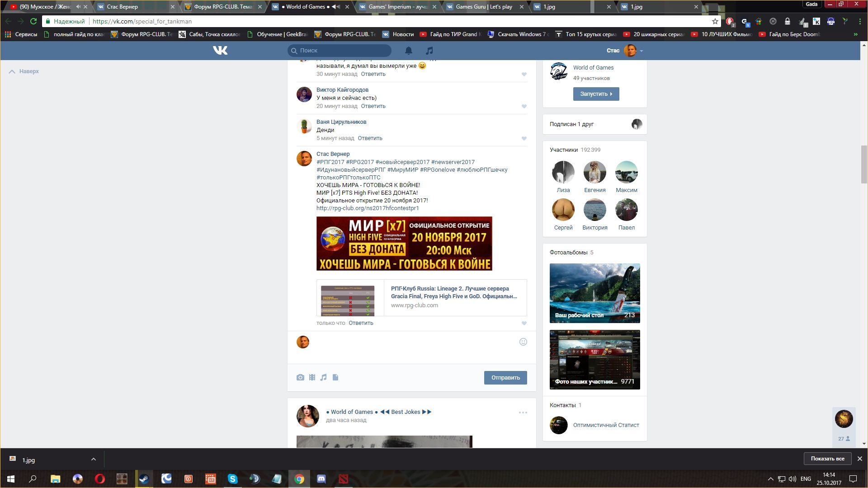Bookmark this page with the star icon
The image size is (868, 488).
[x=715, y=21]
